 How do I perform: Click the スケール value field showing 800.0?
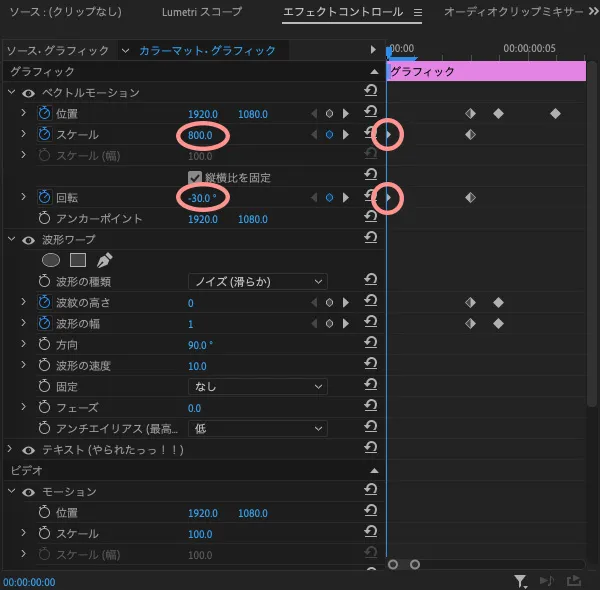[x=202, y=135]
